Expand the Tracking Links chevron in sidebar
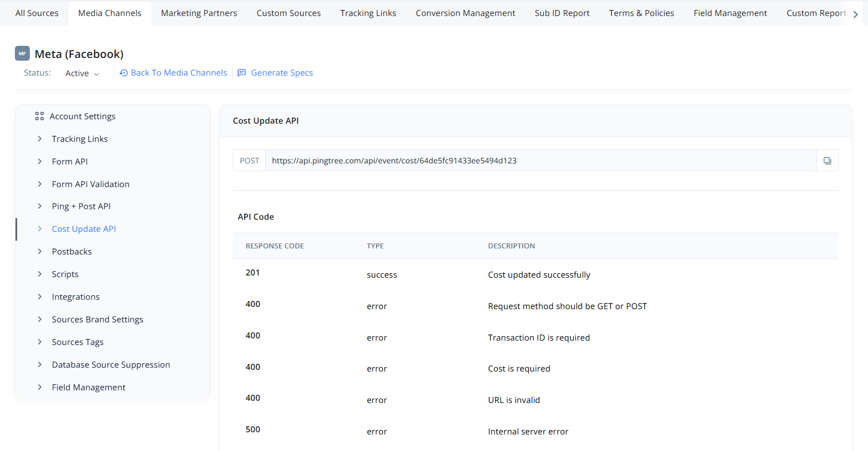The height and width of the screenshot is (451, 868). [39, 139]
